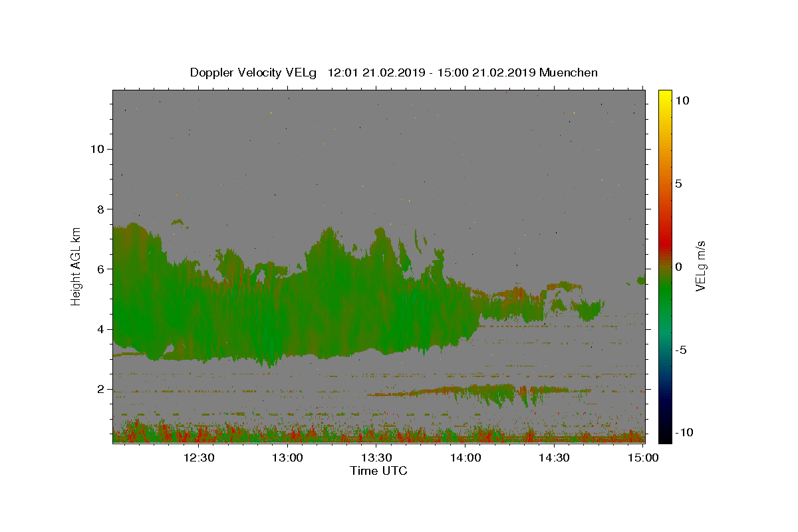The image size is (798, 532).
Task: Click the colorbar value 5 label
Action: pyautogui.click(x=678, y=184)
